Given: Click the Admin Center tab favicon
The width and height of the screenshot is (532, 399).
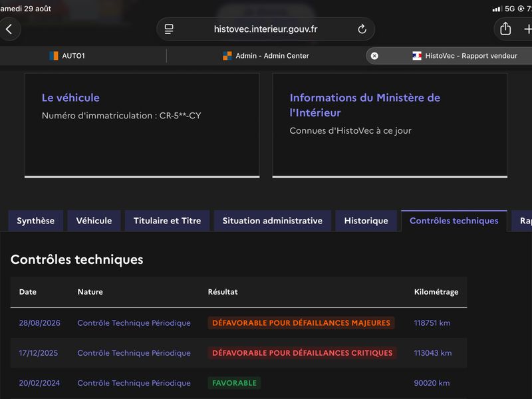Looking at the screenshot, I should 227,56.
